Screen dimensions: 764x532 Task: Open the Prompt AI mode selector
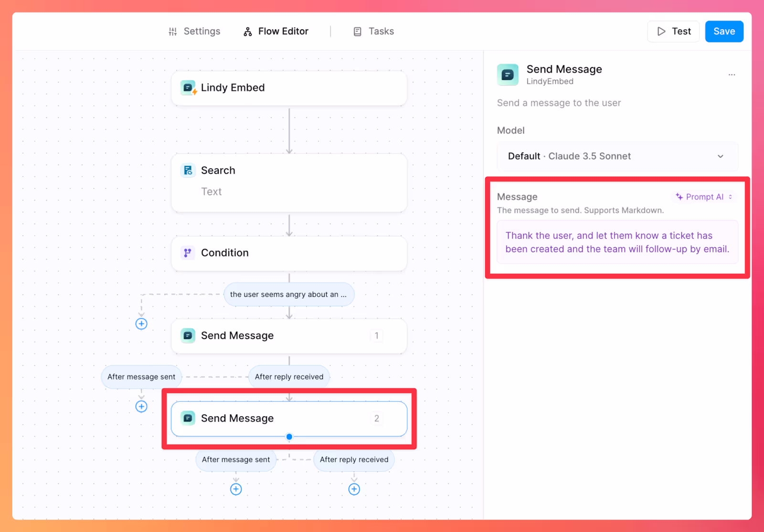(x=704, y=197)
